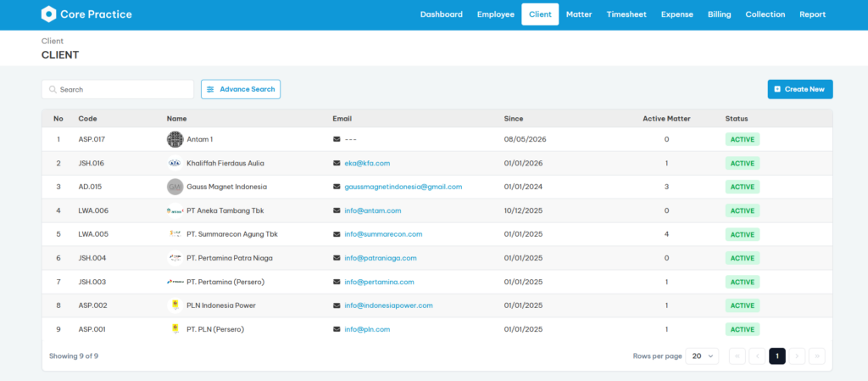Click ACTIVE status badge for Antam 1
This screenshot has height=381, width=868.
tap(743, 139)
